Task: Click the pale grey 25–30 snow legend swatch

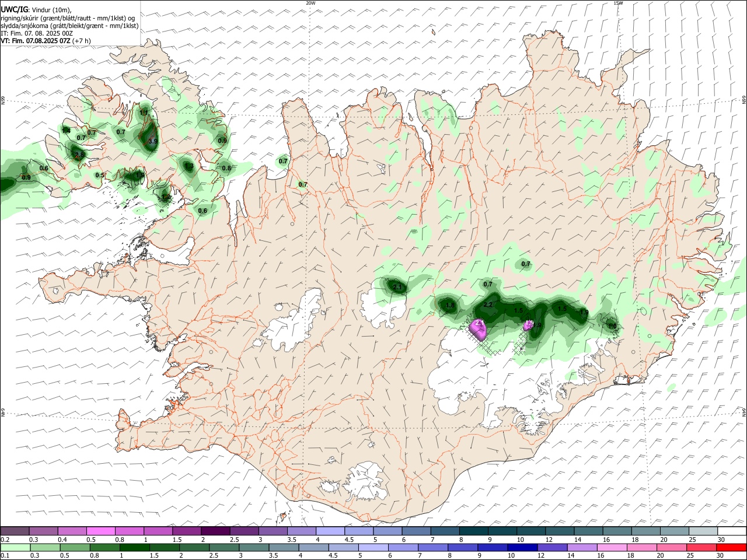Action: click(x=703, y=531)
